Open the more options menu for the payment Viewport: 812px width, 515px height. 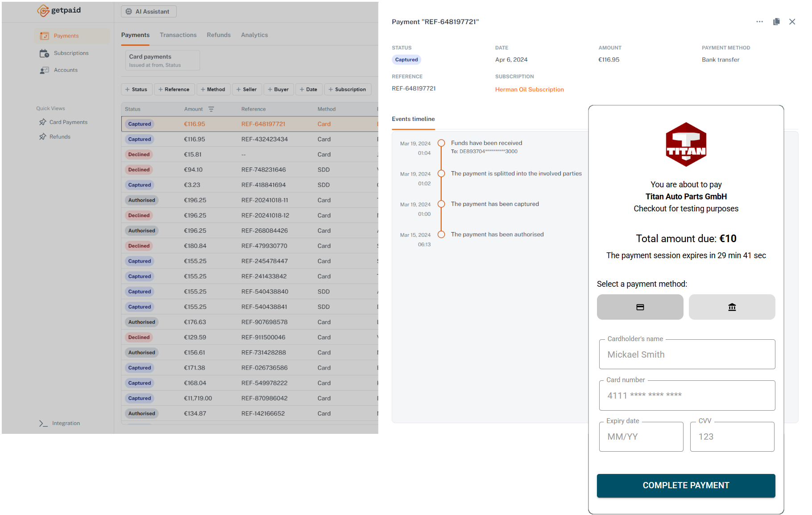(759, 21)
